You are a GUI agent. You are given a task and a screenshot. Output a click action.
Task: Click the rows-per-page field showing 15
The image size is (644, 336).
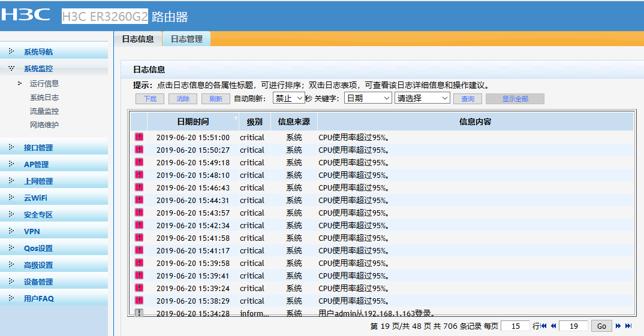point(516,326)
